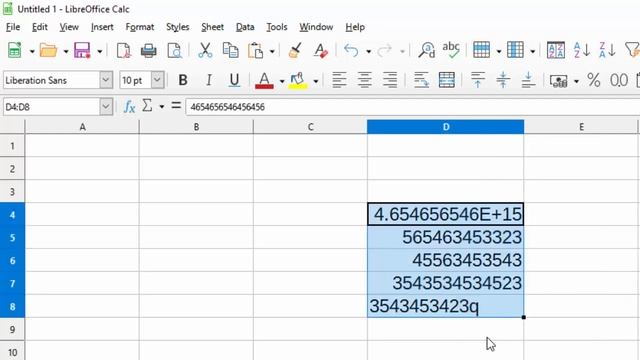
Task: Open the Undo history dropdown
Action: (x=368, y=51)
